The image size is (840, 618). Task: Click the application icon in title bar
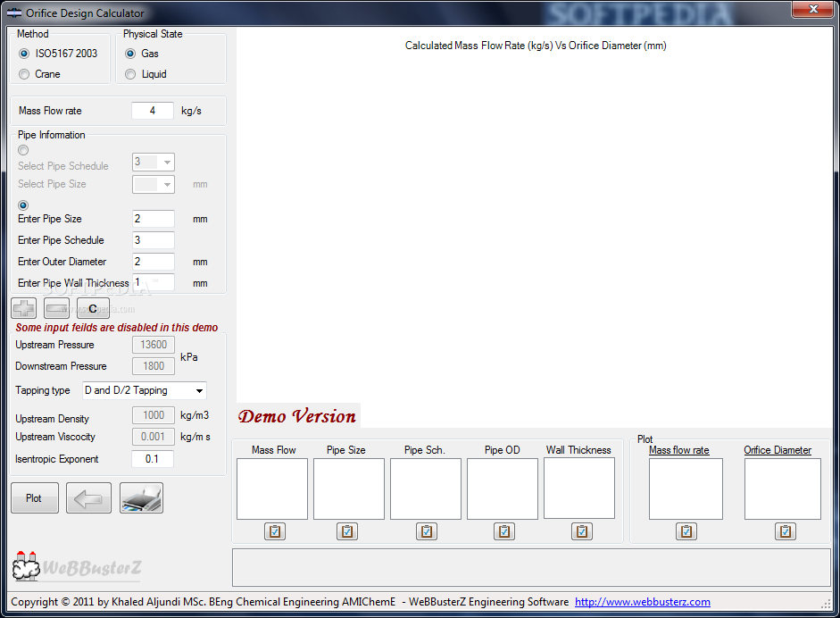tap(14, 13)
